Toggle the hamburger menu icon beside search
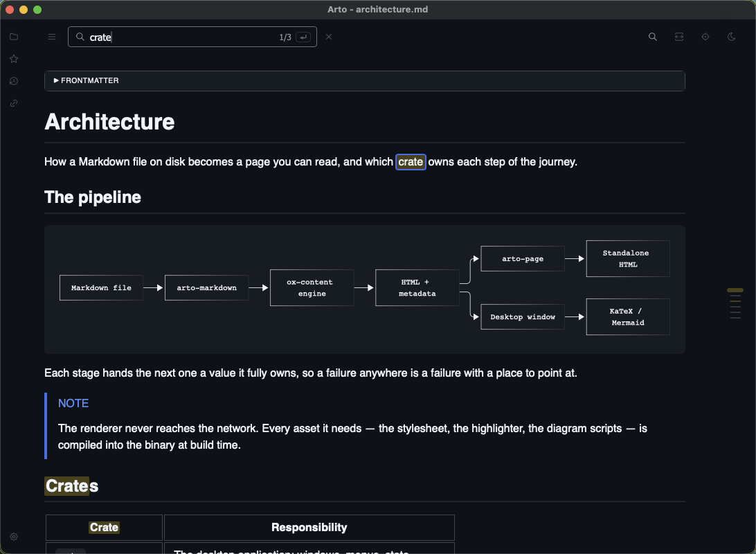Viewport: 756px width, 554px height. click(x=52, y=37)
